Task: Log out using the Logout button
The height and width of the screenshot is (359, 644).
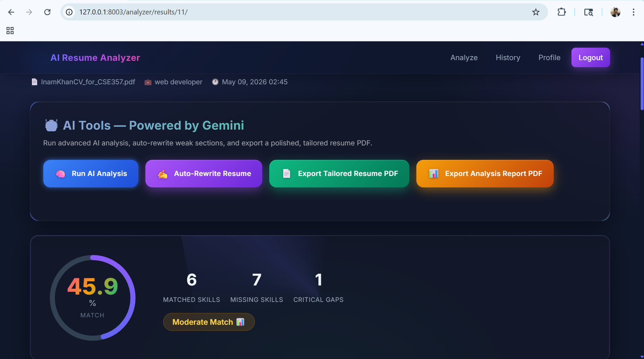Action: [x=591, y=57]
